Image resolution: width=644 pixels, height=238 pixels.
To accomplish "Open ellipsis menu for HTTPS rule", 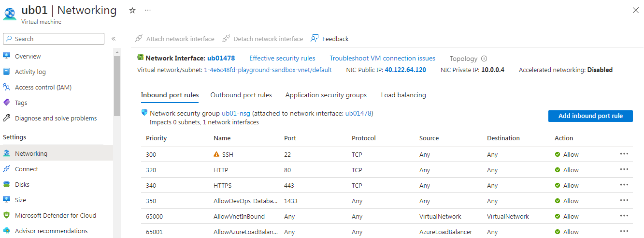I will tap(624, 185).
